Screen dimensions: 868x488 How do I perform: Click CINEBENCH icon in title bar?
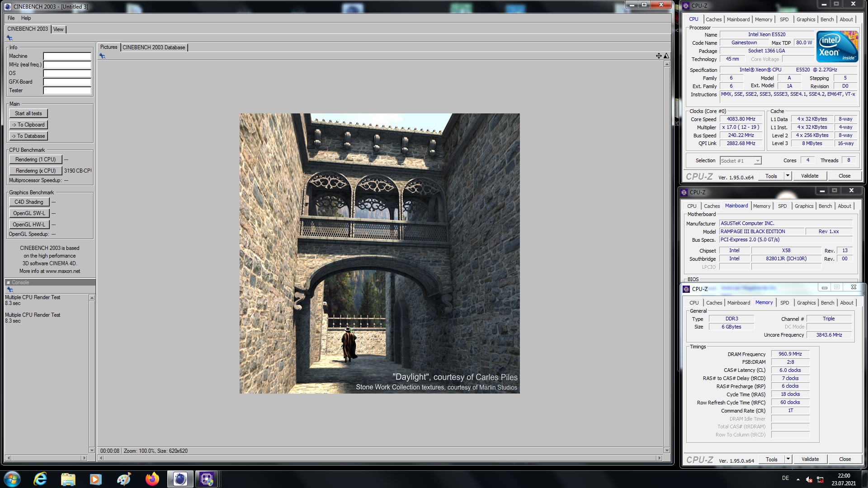(8, 6)
